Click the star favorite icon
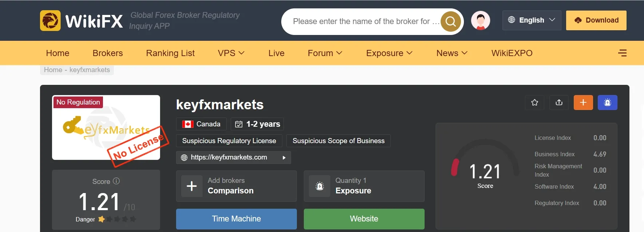The image size is (644, 232). [534, 102]
